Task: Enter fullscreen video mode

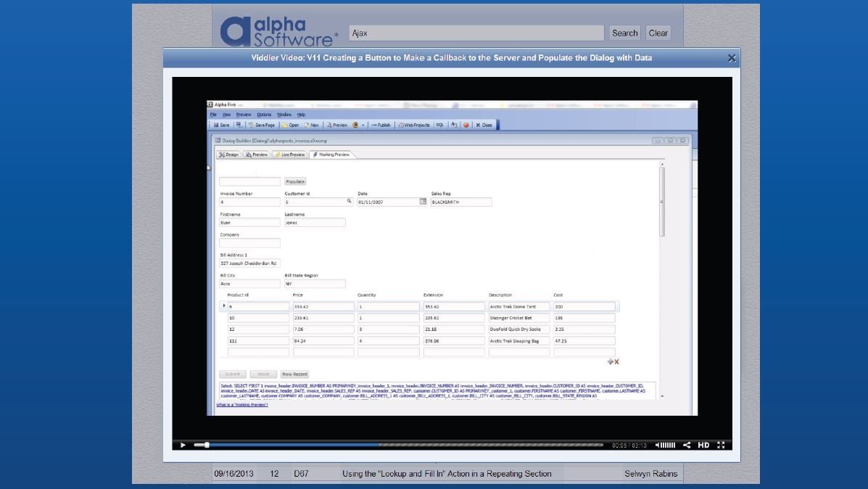Action: (721, 445)
